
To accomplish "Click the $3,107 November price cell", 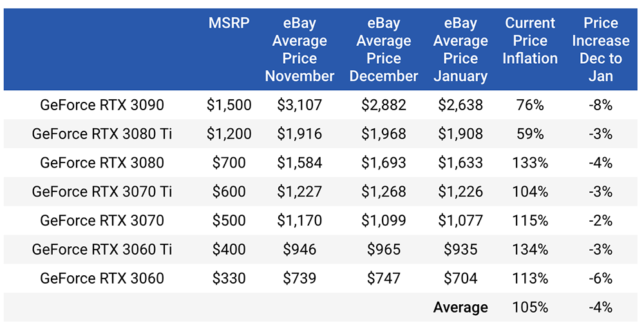I will point(299,105).
